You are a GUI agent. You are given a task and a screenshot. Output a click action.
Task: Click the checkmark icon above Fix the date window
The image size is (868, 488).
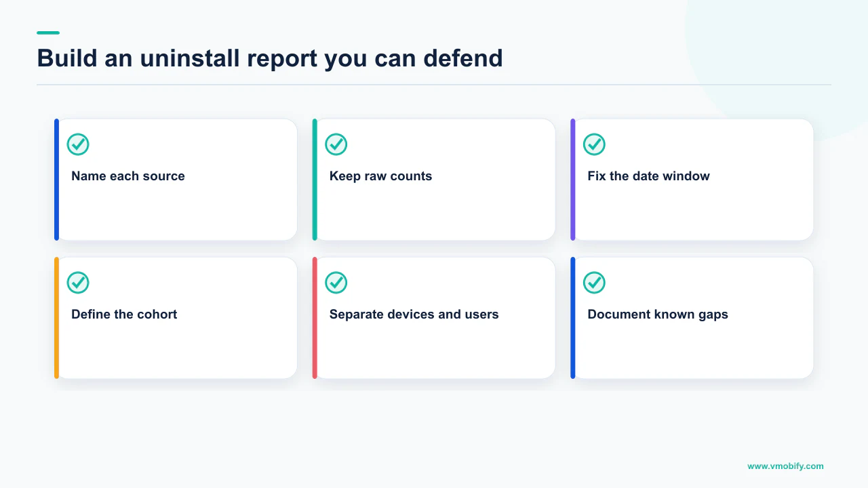595,144
